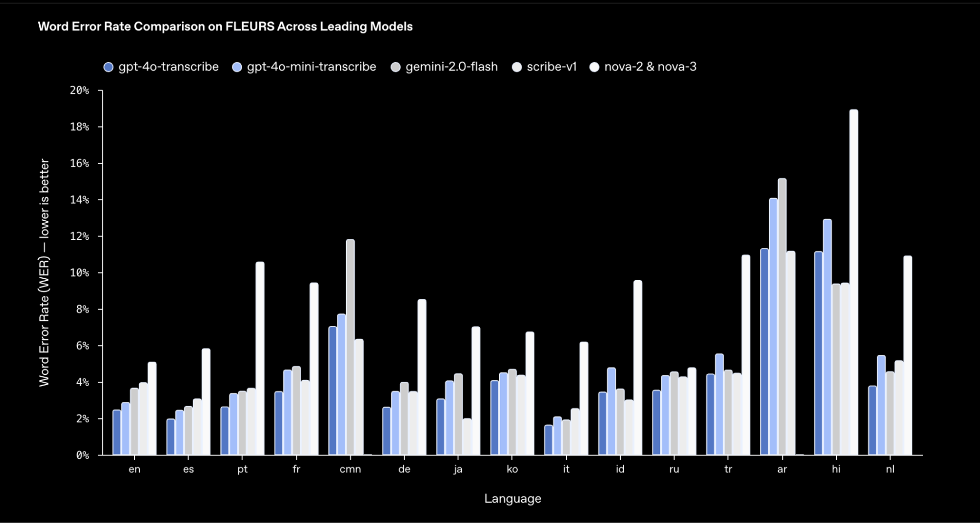The image size is (980, 523).
Task: Click the gpt-4o-transcribe bar for it
Action: 548,440
